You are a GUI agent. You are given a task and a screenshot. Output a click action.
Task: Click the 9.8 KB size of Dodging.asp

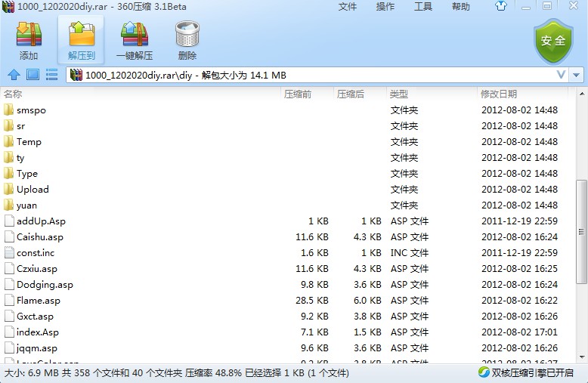[314, 285]
